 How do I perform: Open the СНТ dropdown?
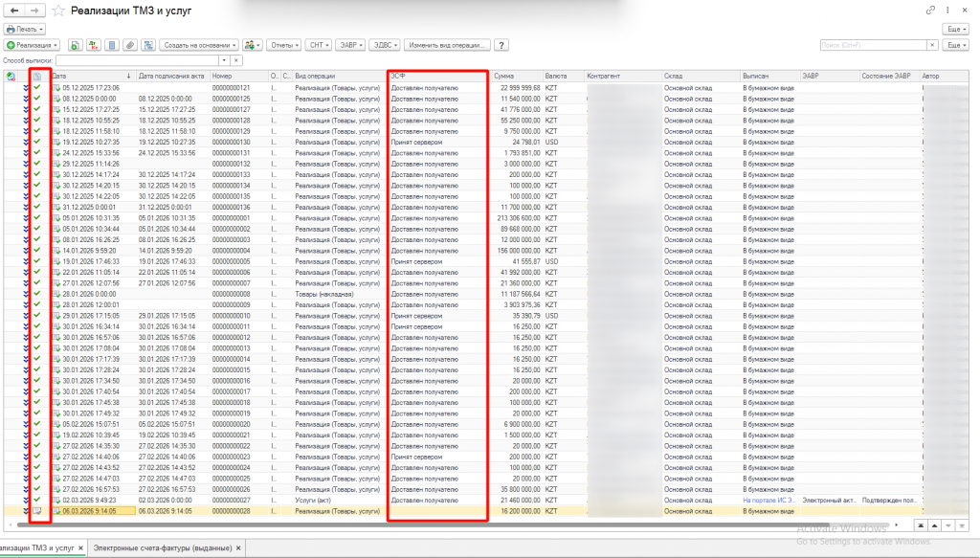(x=319, y=45)
